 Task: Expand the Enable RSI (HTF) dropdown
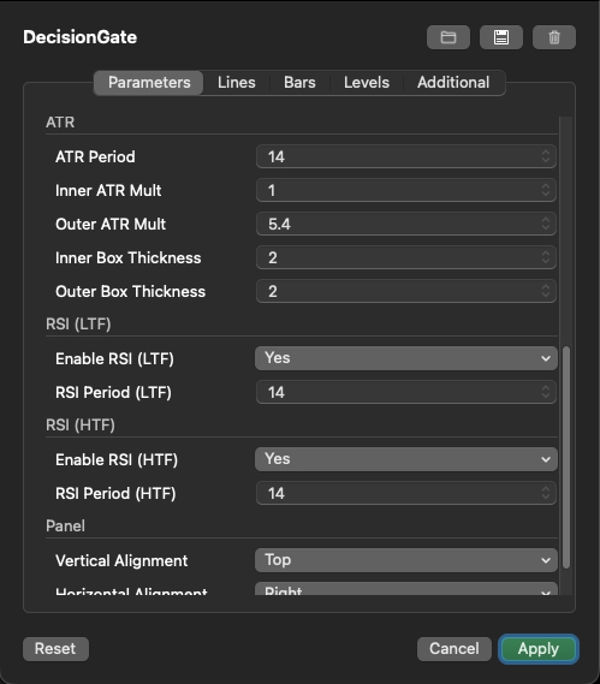[x=406, y=459]
